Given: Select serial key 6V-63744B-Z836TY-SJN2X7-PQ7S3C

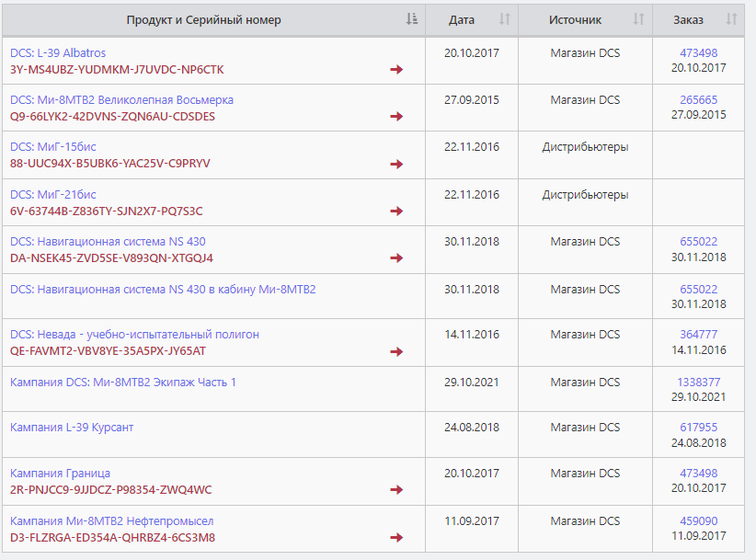Looking at the screenshot, I should pos(107,211).
